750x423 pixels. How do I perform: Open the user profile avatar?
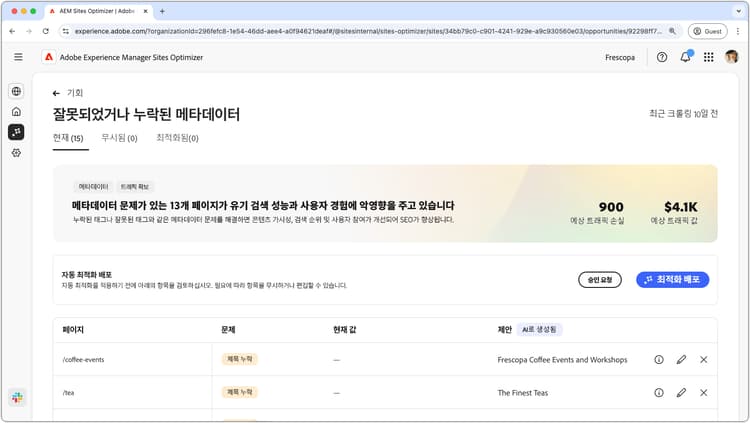(x=731, y=57)
